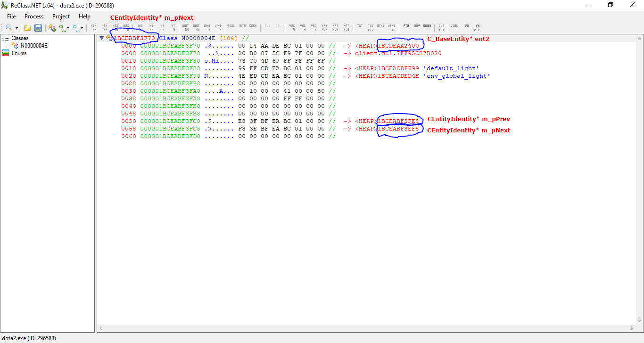This screenshot has height=343, width=644.
Task: Click the 'default_light' string value
Action: (x=451, y=68)
